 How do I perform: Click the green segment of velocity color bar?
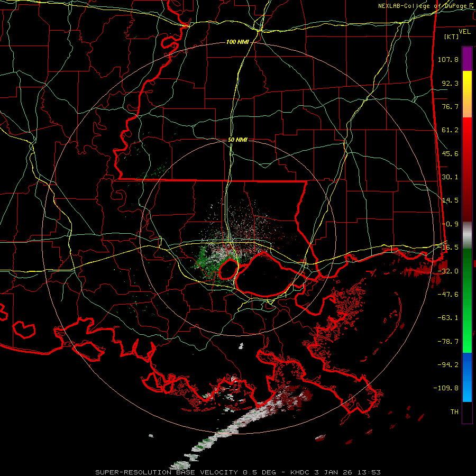467,300
